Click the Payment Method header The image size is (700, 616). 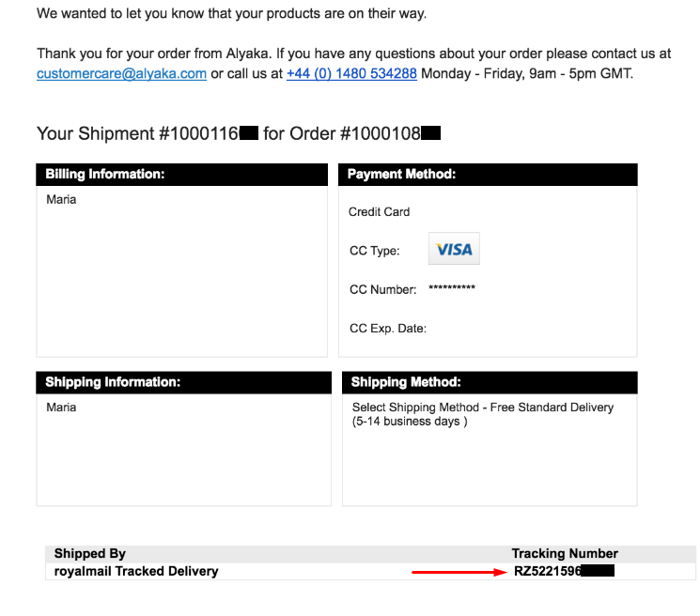pos(488,175)
